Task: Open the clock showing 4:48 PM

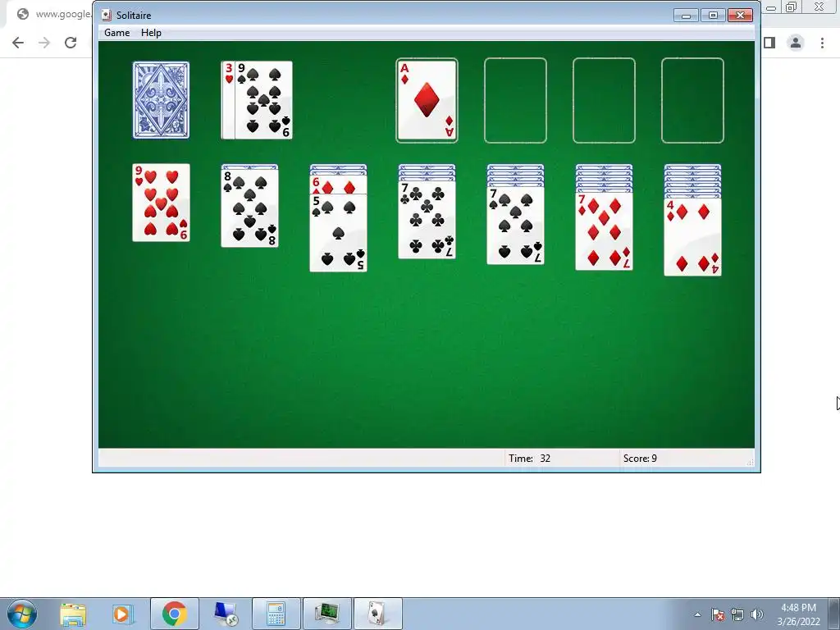Action: tap(798, 614)
